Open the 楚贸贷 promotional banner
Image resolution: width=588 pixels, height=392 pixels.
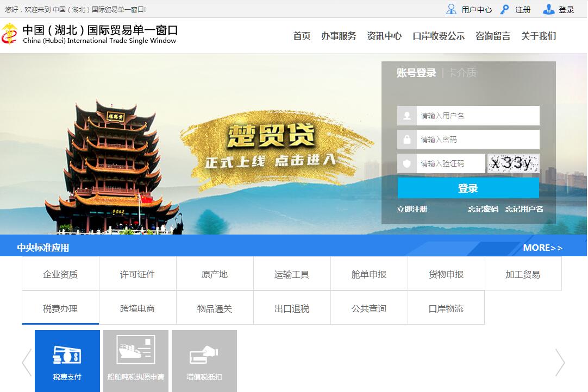272,147
